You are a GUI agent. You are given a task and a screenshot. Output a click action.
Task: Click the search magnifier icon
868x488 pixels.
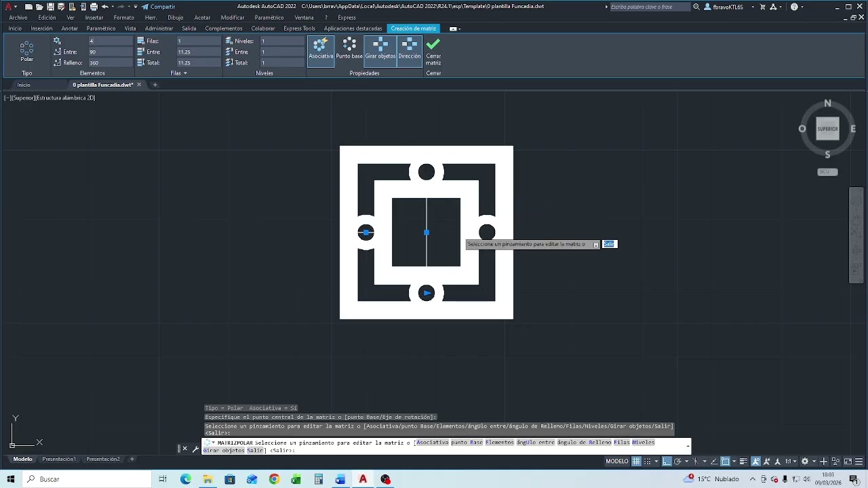click(696, 7)
